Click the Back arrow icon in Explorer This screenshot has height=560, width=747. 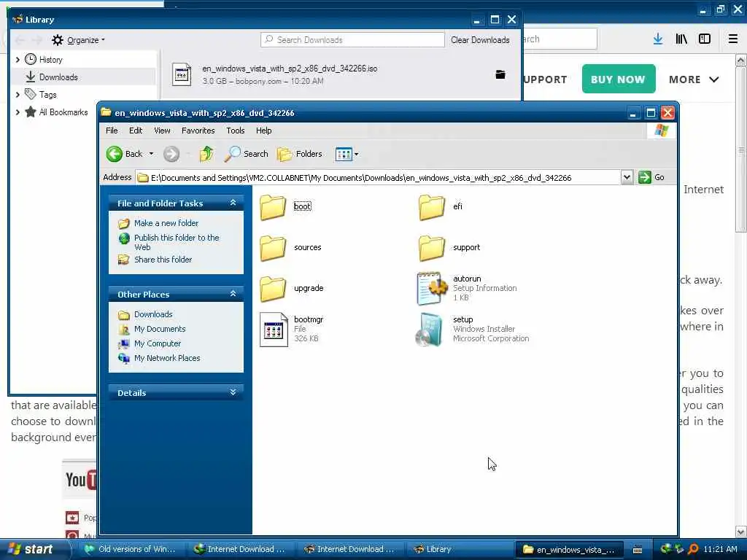115,154
